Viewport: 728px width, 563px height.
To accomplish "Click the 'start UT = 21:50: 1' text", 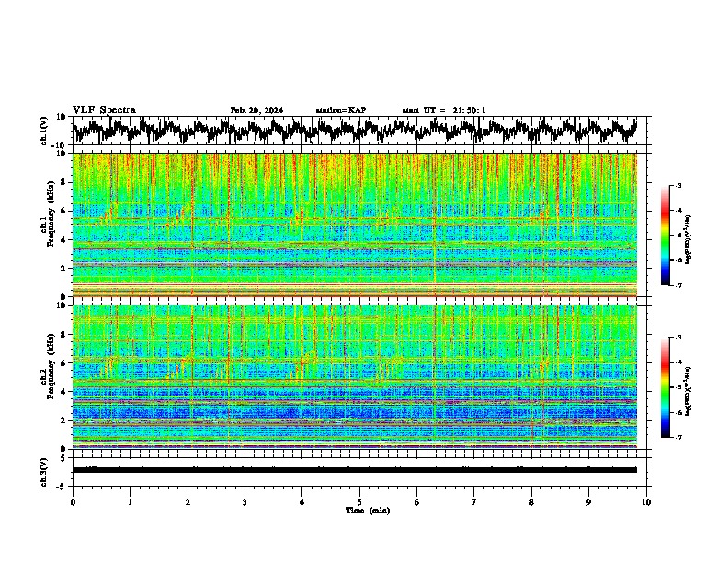I will click(444, 110).
